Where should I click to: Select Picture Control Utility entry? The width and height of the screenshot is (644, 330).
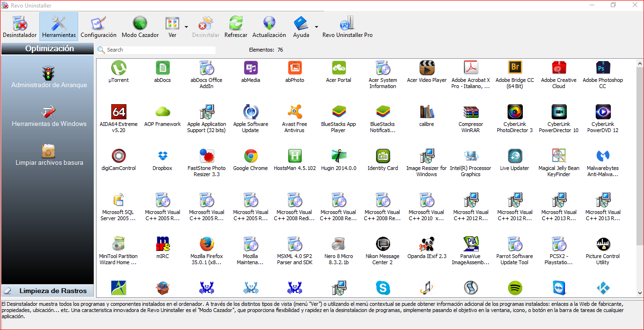click(603, 251)
